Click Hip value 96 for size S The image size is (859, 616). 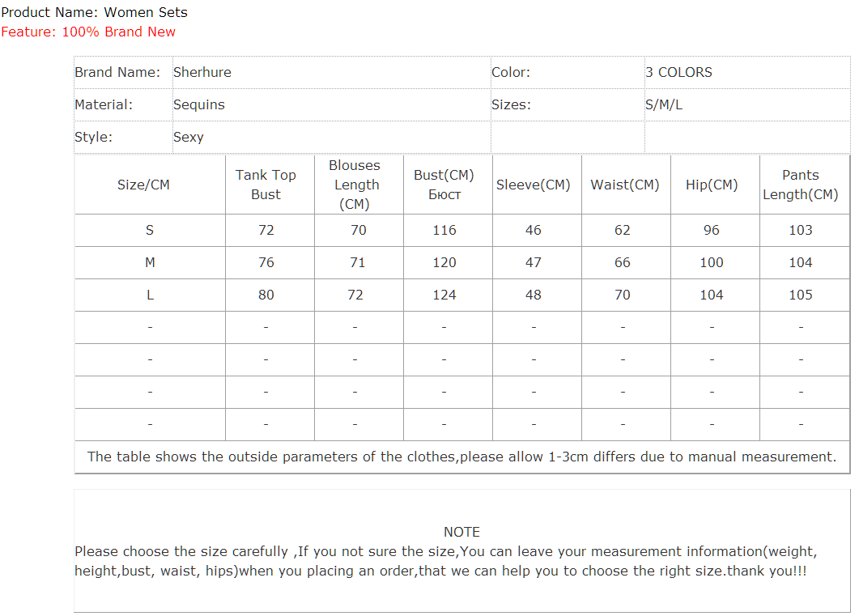[x=712, y=231]
